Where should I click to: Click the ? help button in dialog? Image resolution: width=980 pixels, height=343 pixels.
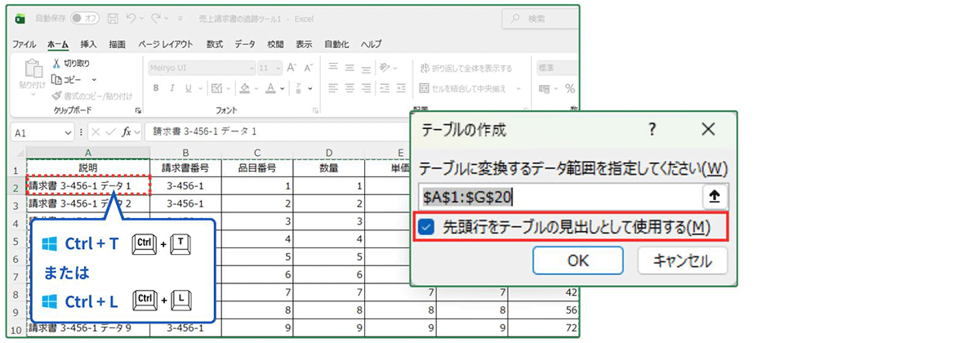[x=652, y=129]
